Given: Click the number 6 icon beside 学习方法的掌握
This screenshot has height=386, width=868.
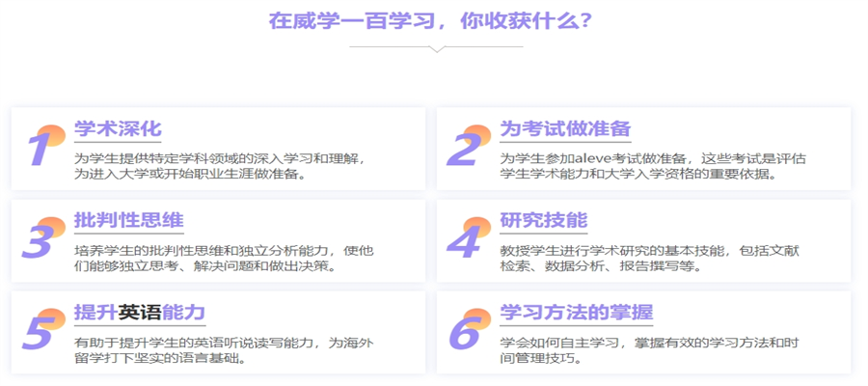Looking at the screenshot, I should tap(469, 329).
